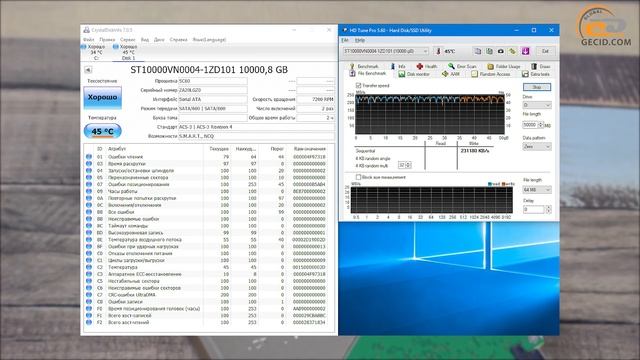Screen dimensions: 640x360
Task: Open the Вид menu in CrystalDiskInfo
Action: [145, 40]
